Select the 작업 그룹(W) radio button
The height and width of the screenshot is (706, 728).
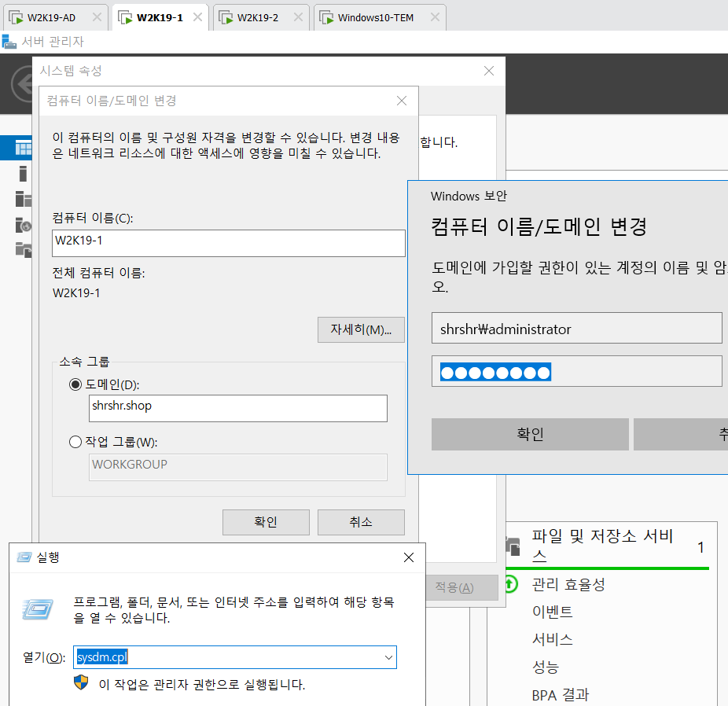point(75,442)
